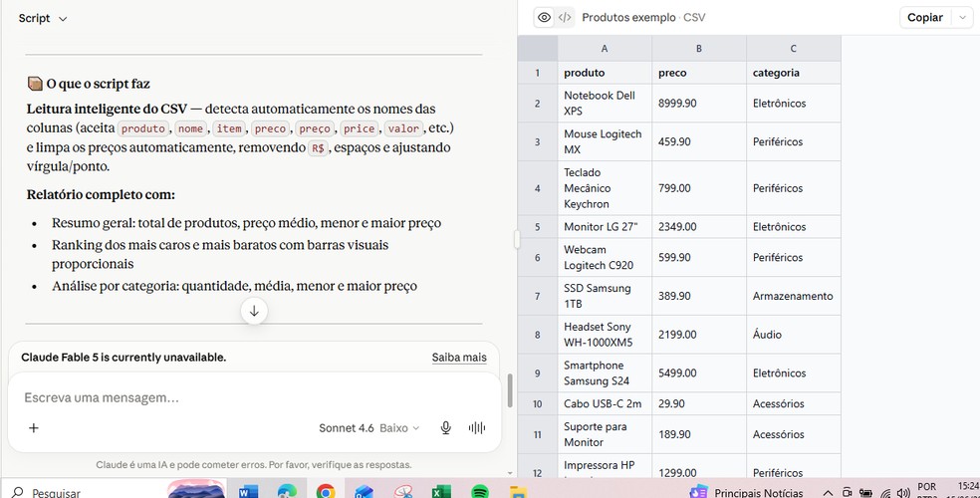The width and height of the screenshot is (980, 498).
Task: Click the panel divider resize handle
Action: click(x=517, y=239)
